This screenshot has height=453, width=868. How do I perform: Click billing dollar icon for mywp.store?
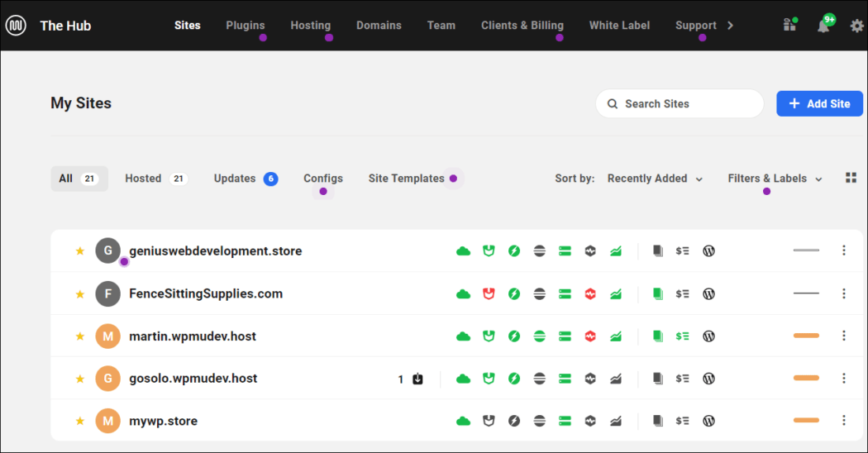683,421
